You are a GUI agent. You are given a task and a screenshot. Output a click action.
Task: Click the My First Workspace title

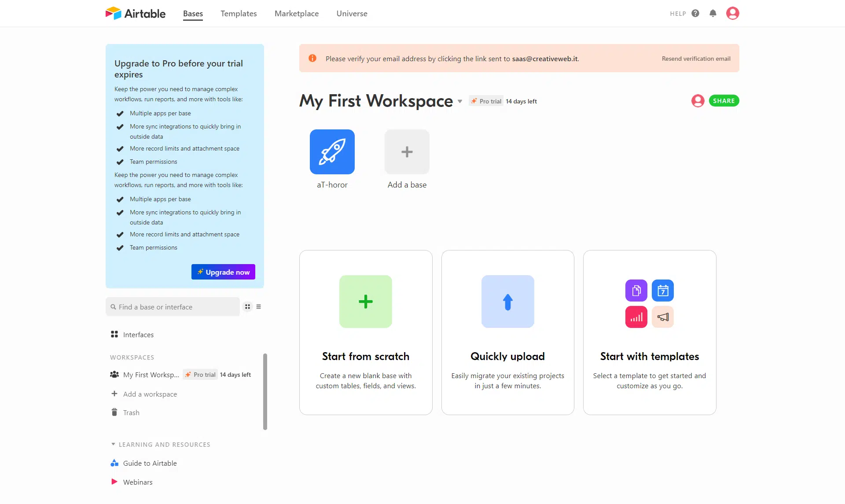pyautogui.click(x=376, y=101)
